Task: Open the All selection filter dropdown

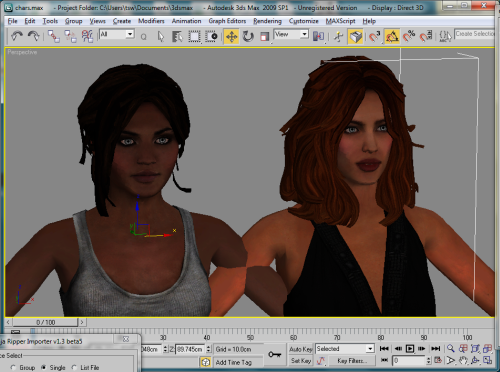Action: [x=117, y=34]
